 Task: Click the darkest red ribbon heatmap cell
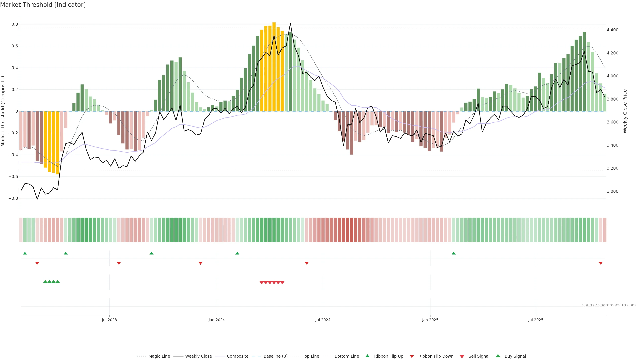click(352, 230)
